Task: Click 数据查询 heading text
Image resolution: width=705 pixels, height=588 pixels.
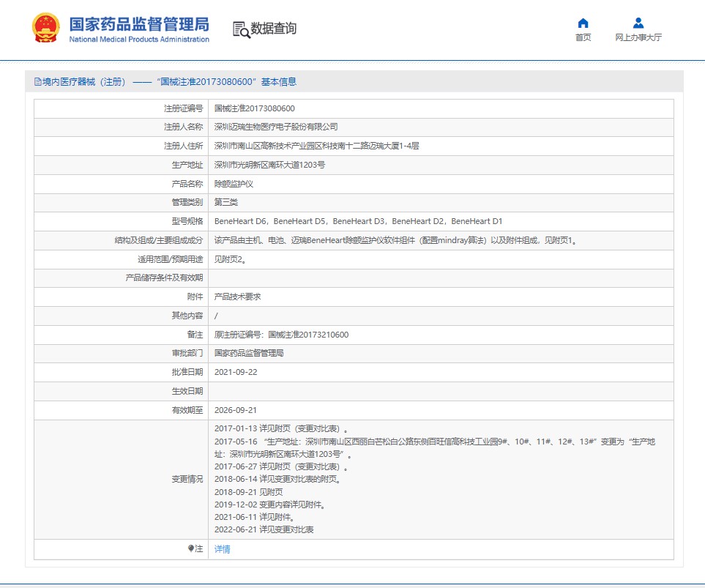Action: (273, 29)
